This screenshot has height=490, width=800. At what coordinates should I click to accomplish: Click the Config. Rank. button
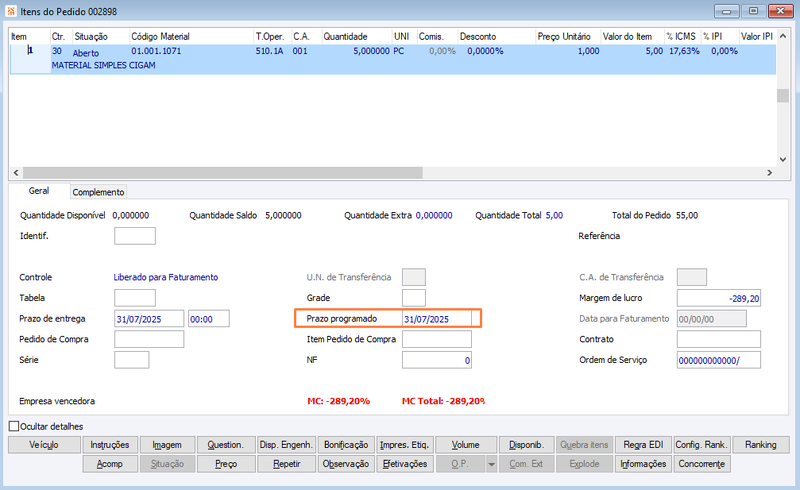tap(702, 445)
